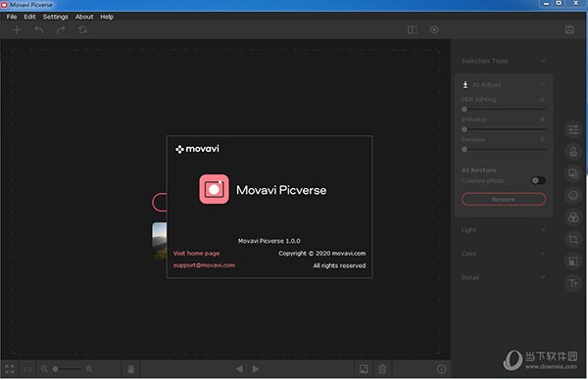Reset all changes with the refresh icon
The width and height of the screenshot is (588, 380).
83,30
